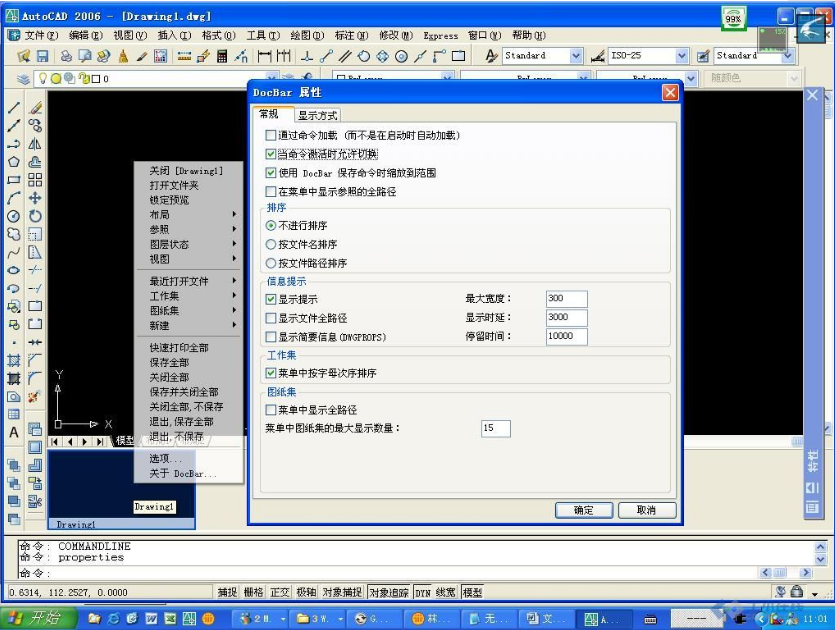835x630 pixels.
Task: Select the Rectangle draw tool
Action: (14, 180)
